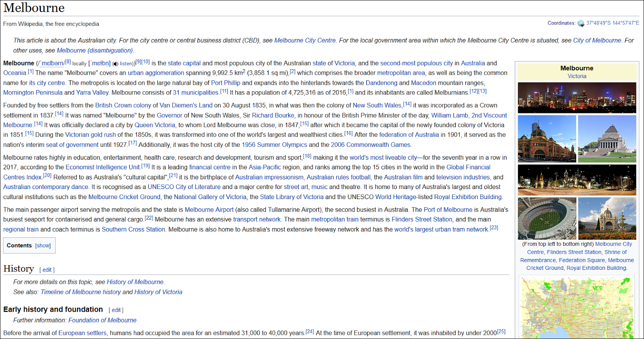Follow the Coordinates label link
Viewport: 644px width, 339px height.
561,23
